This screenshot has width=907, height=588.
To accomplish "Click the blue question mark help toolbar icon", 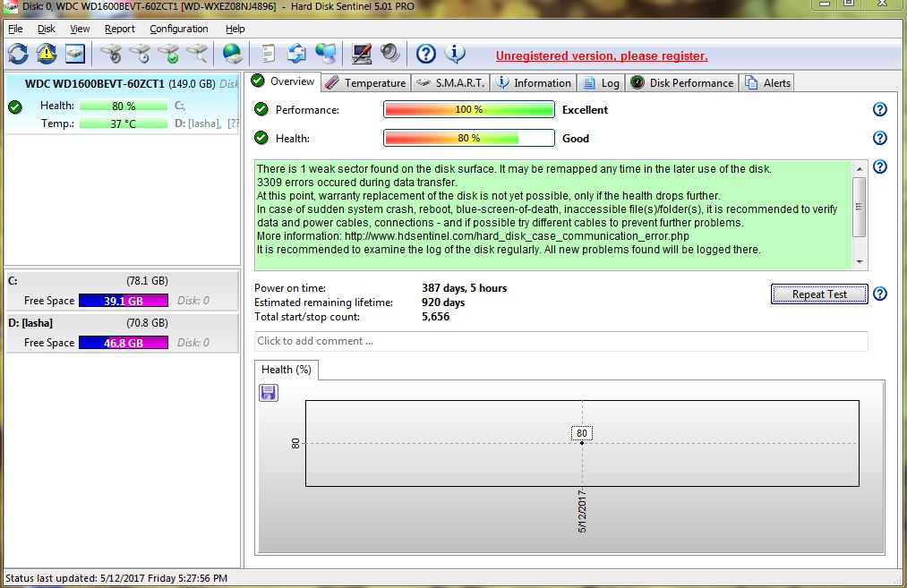I will coord(426,54).
